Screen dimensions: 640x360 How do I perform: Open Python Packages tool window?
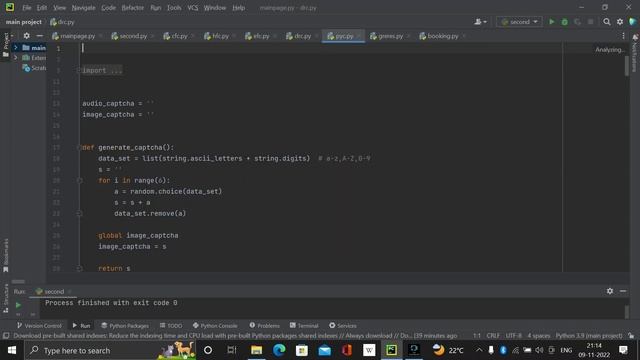[125, 326]
